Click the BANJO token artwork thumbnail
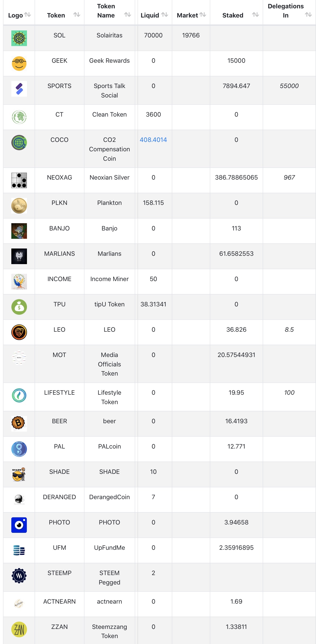Viewport: 316px width, 644px height. click(19, 231)
